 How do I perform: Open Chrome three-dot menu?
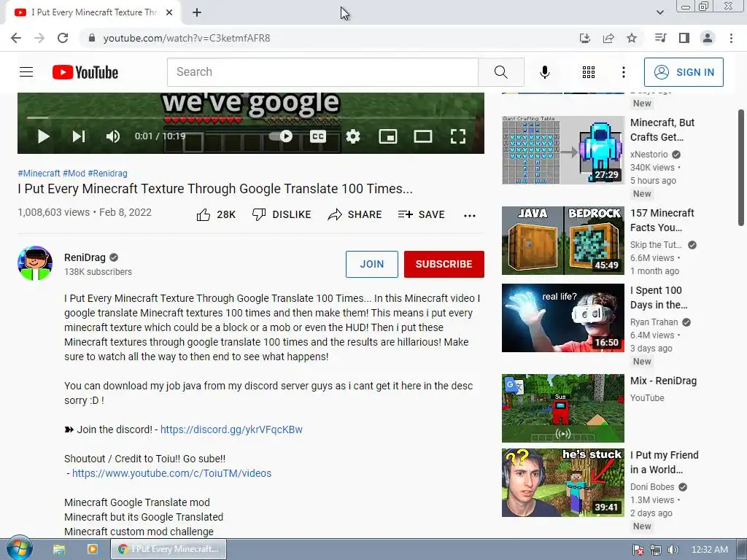pyautogui.click(x=731, y=38)
